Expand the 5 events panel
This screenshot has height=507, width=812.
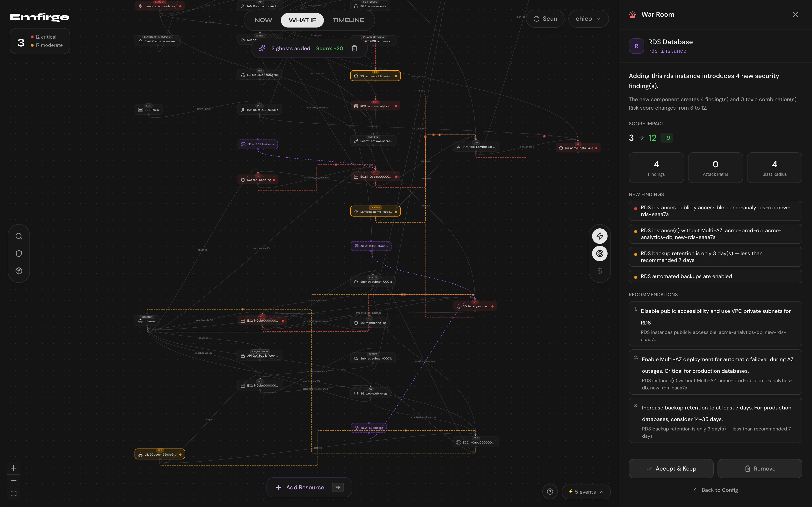(x=586, y=492)
